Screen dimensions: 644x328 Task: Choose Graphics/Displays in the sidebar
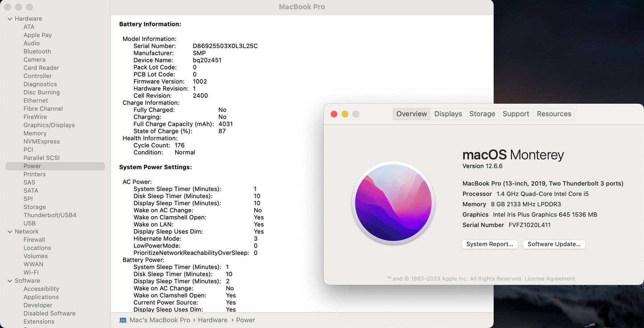click(49, 125)
